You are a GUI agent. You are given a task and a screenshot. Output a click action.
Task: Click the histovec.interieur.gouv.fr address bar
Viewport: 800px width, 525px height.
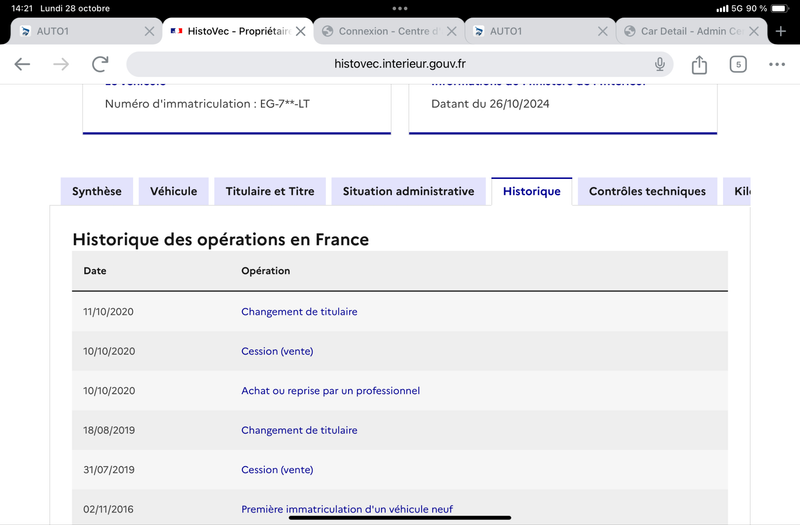coord(399,64)
